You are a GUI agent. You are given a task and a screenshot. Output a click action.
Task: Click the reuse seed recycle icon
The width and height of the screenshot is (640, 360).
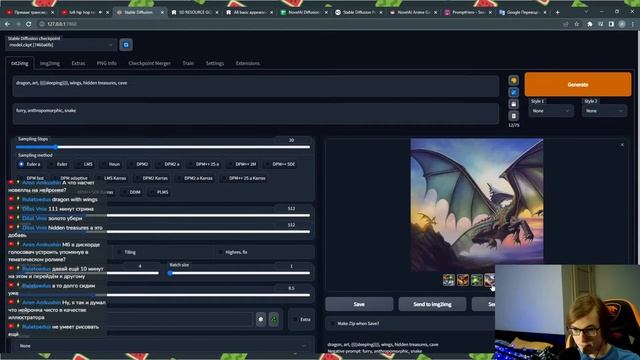pyautogui.click(x=274, y=319)
